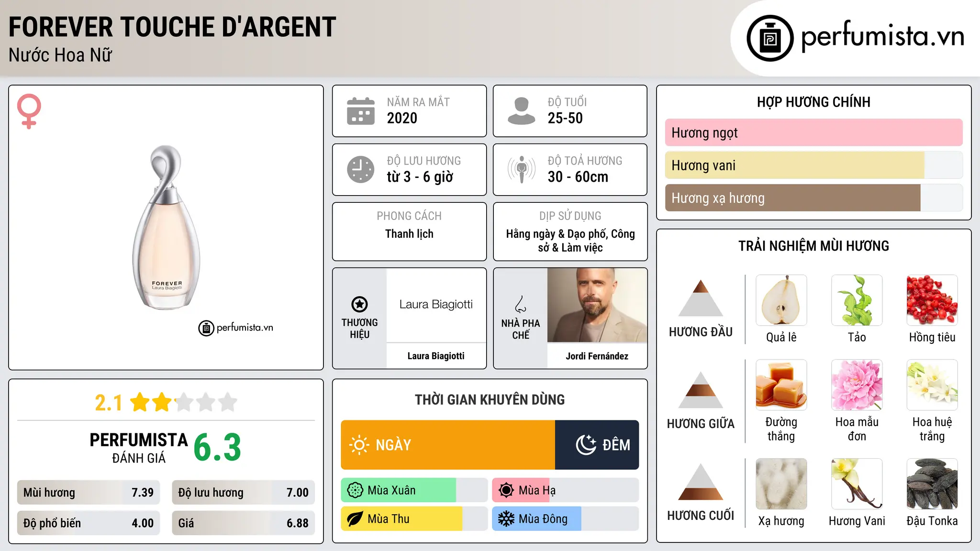Select the Đường thắng caramel image

point(781,385)
